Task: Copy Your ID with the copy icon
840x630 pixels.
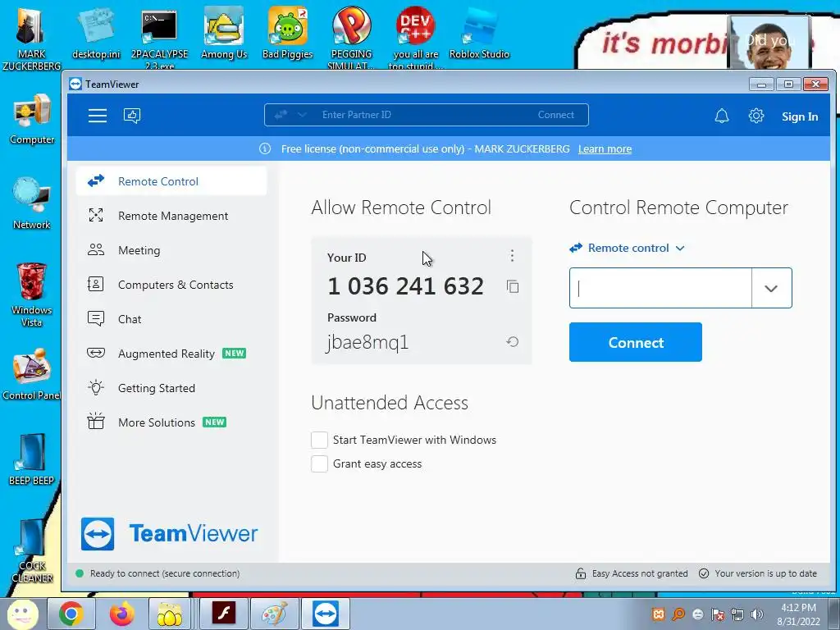Action: point(512,286)
